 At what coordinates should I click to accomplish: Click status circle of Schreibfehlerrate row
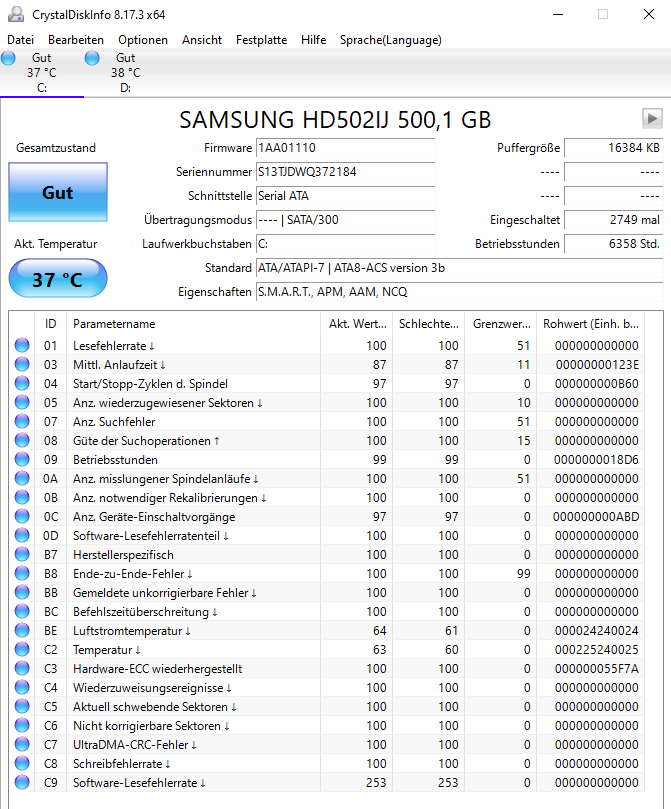[x=22, y=764]
